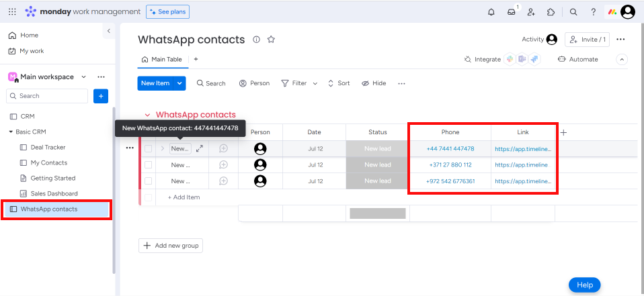Open Filter dropdown chevron
Screen dimensions: 644x296
[315, 83]
